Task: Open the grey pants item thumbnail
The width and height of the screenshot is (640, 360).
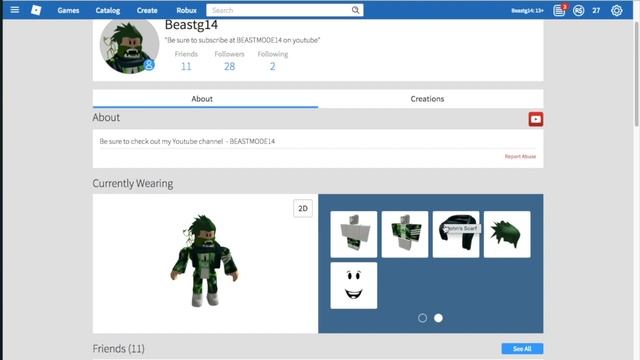Action: 354,234
